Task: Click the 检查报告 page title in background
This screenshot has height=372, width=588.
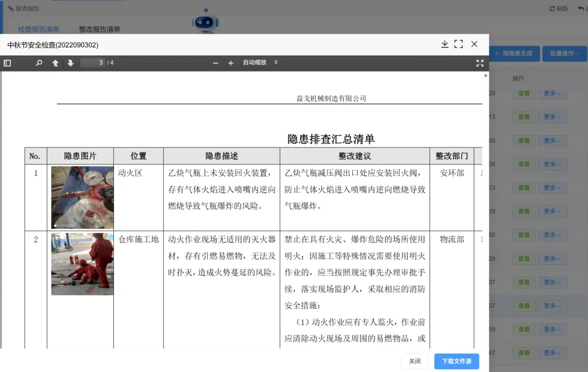Action: click(27, 8)
